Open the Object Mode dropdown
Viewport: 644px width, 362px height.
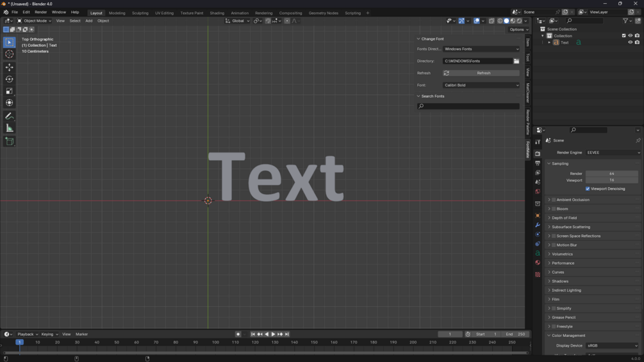34,21
